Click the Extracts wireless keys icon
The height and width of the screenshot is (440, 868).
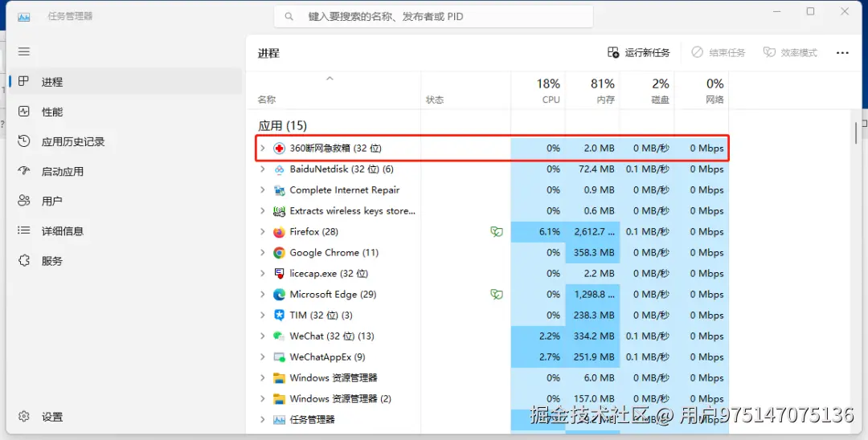point(279,211)
